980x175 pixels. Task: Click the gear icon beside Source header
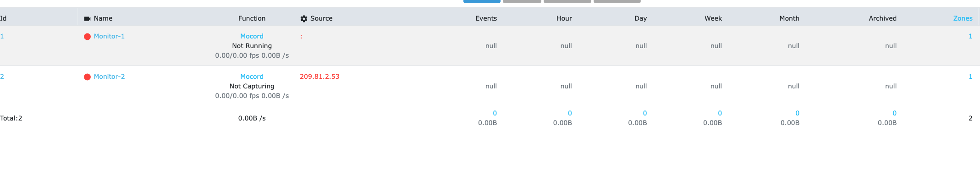304,19
